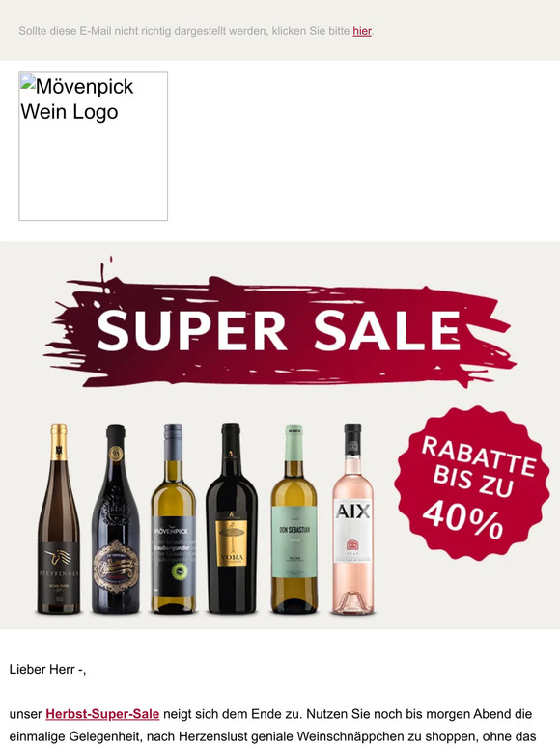Click the email display notice text
This screenshot has width=560, height=747.
(196, 31)
